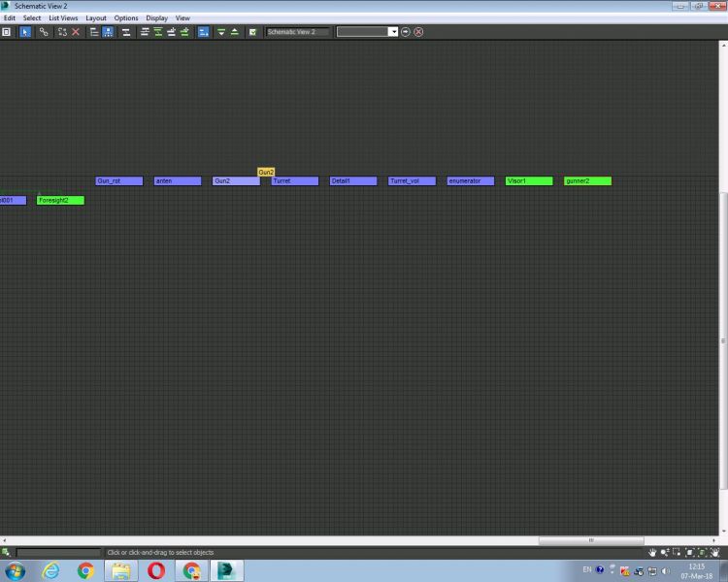This screenshot has height=582, width=728.
Task: Activate the Zoom Region tool
Action: tap(677, 552)
